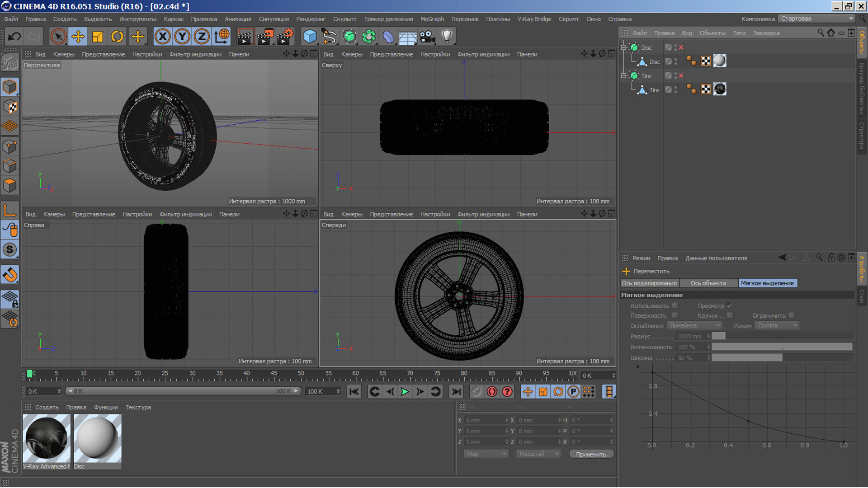
Task: Click the S Viewport Solo icon
Action: (10, 249)
